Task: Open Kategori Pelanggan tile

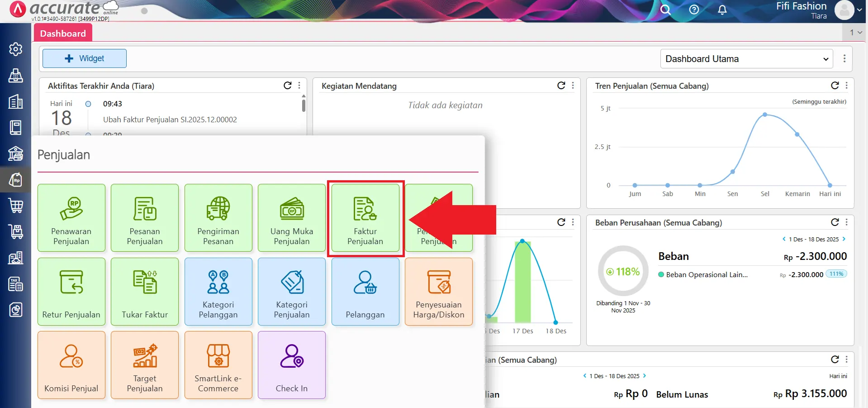Action: coord(218,292)
